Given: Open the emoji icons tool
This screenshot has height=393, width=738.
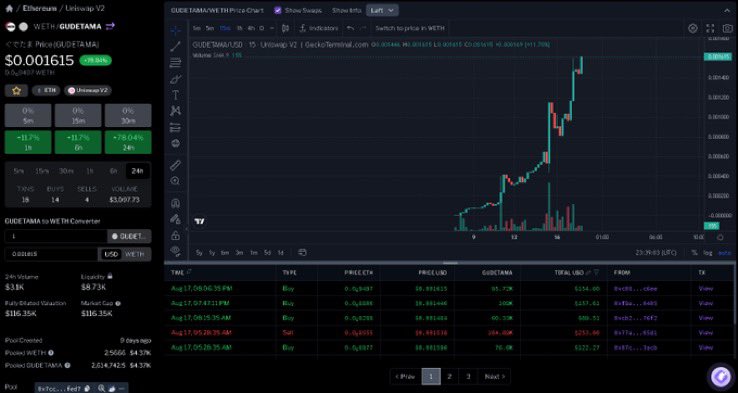Looking at the screenshot, I should (x=176, y=143).
